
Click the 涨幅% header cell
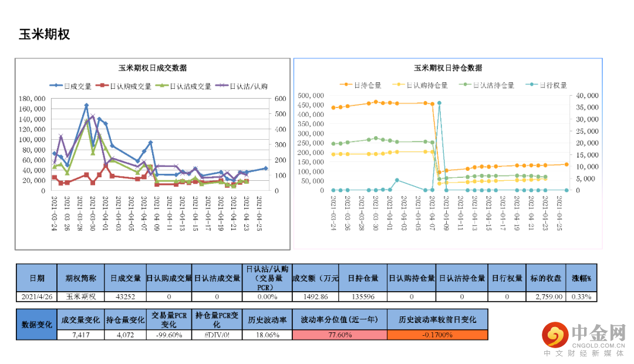click(x=581, y=278)
